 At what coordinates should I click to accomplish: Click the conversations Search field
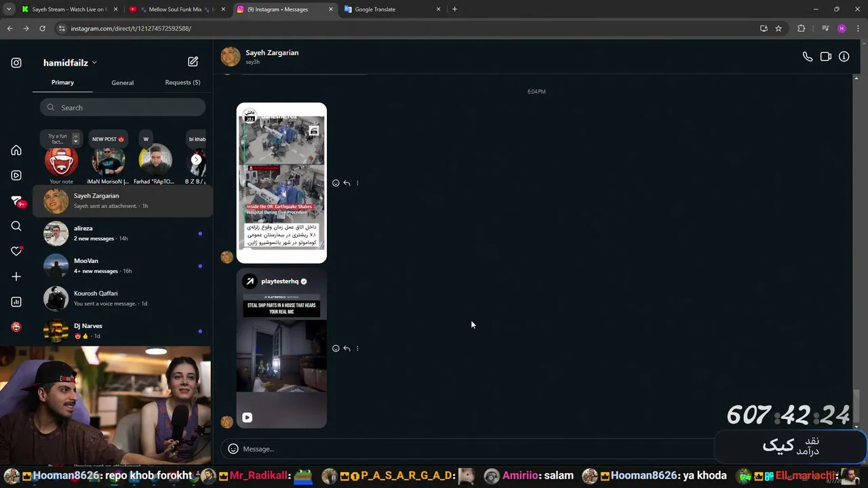coord(123,108)
